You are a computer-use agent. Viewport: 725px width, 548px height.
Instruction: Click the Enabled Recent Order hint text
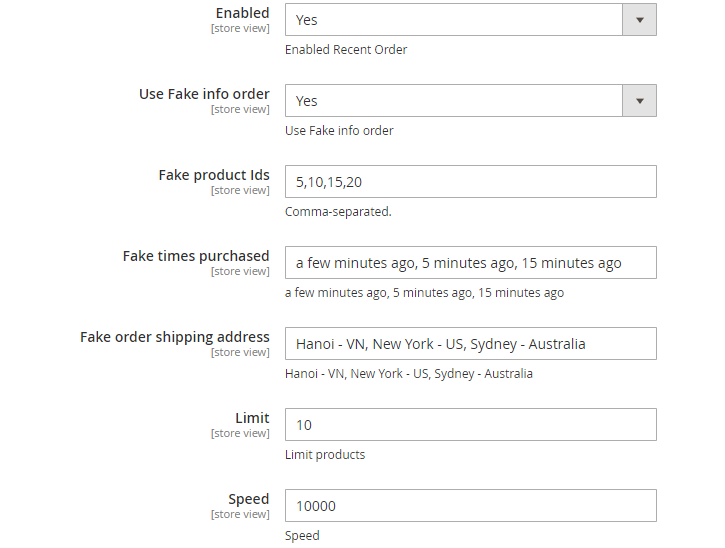(x=346, y=50)
